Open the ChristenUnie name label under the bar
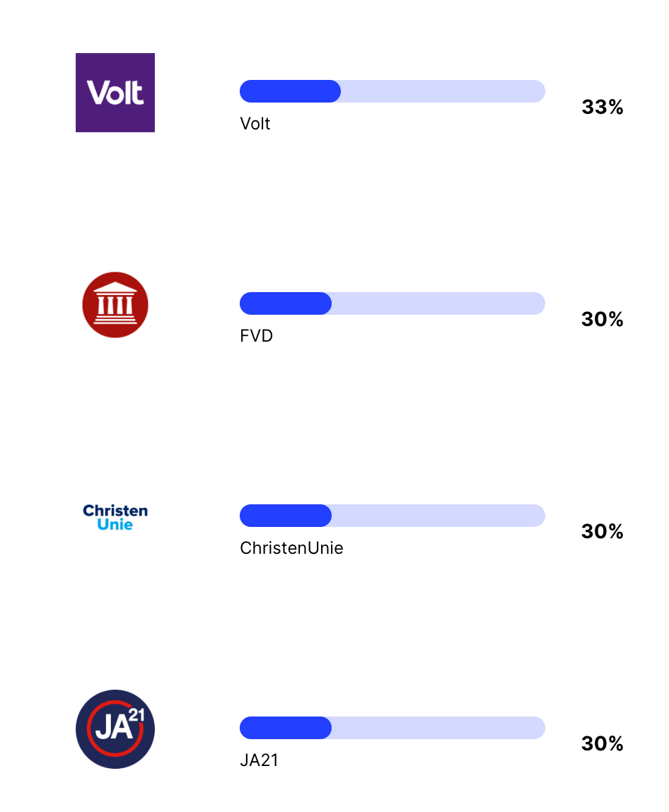 click(291, 548)
